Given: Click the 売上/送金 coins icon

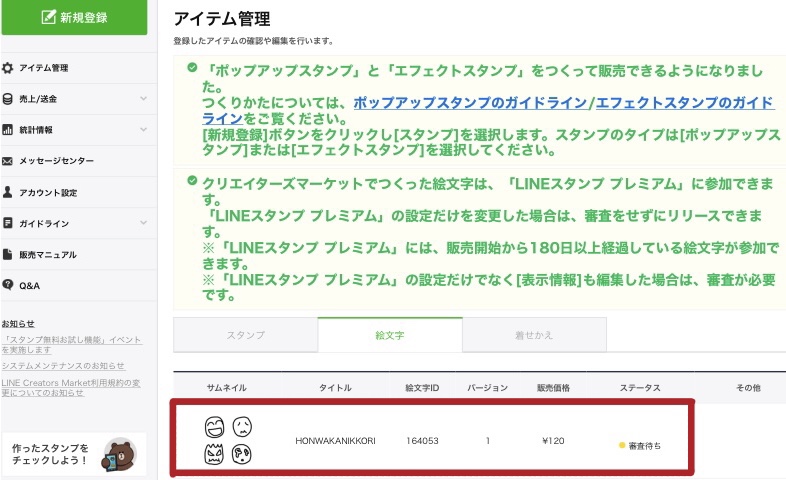Looking at the screenshot, I should (8, 99).
